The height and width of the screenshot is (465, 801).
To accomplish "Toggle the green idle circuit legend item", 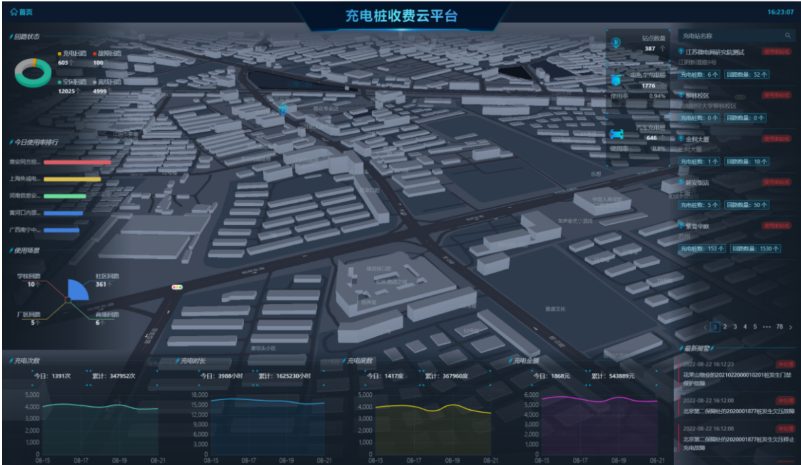I will (x=60, y=81).
